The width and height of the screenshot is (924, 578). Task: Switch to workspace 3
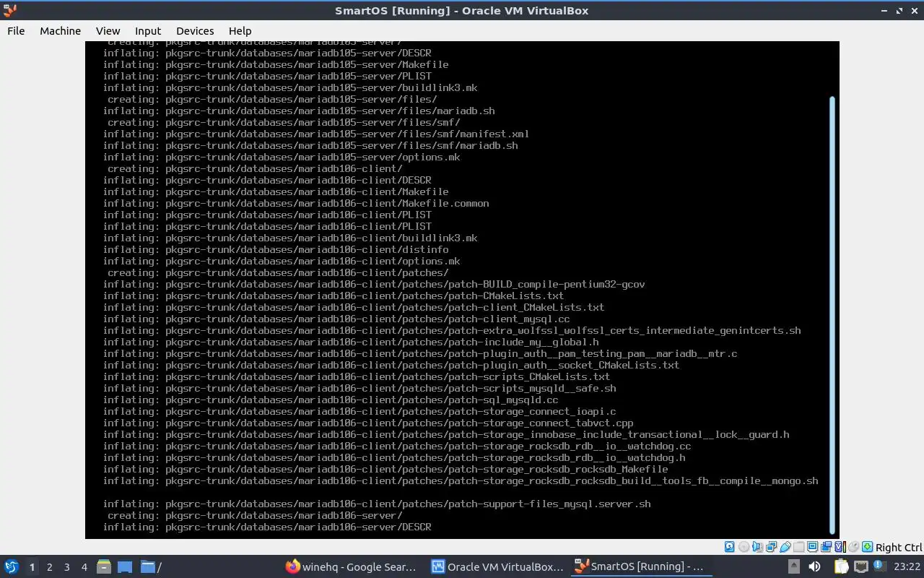(66, 567)
